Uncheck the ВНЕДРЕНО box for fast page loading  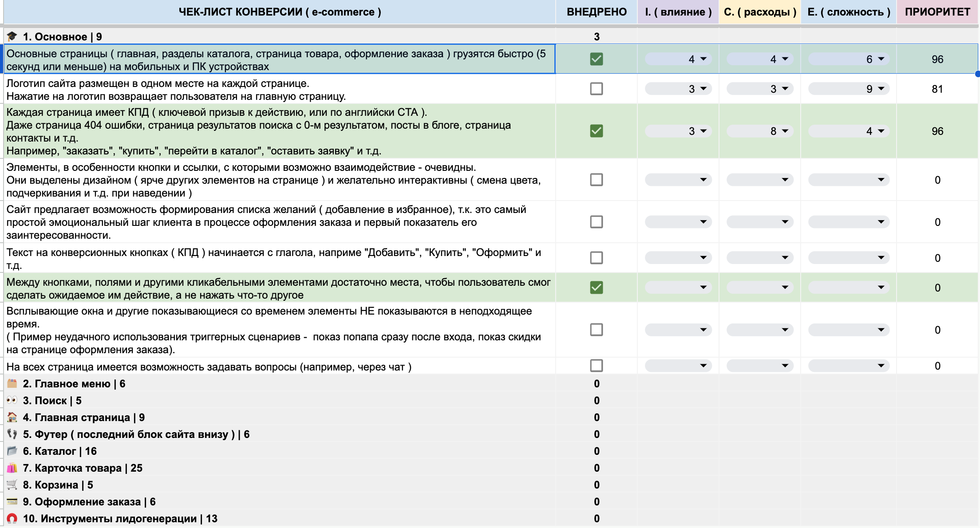point(596,59)
